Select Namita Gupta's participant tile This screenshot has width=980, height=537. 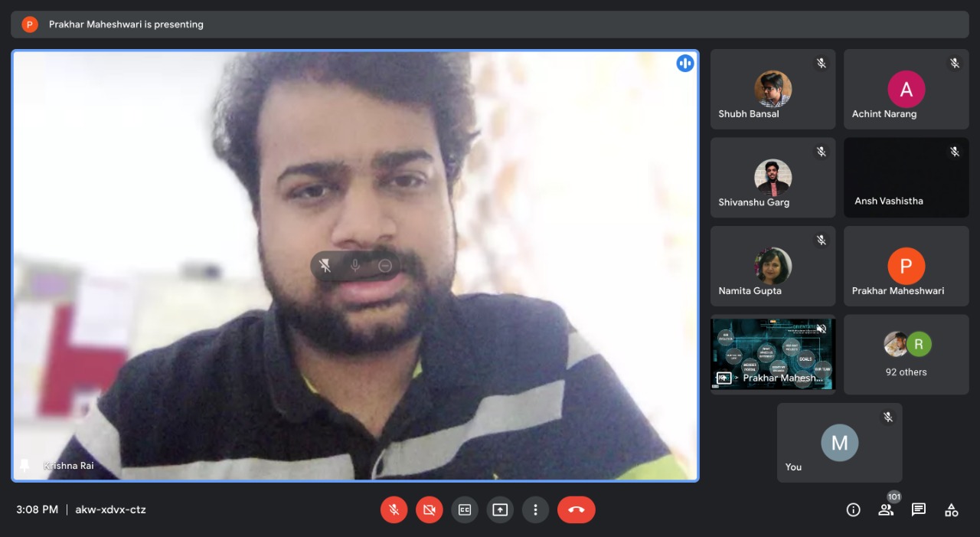point(773,266)
